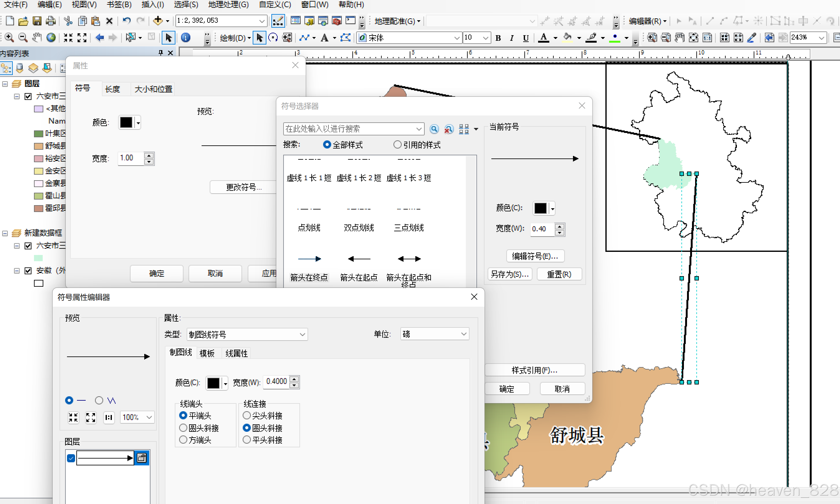Expand the map scale dropdown
This screenshot has width=840, height=504.
coord(262,21)
